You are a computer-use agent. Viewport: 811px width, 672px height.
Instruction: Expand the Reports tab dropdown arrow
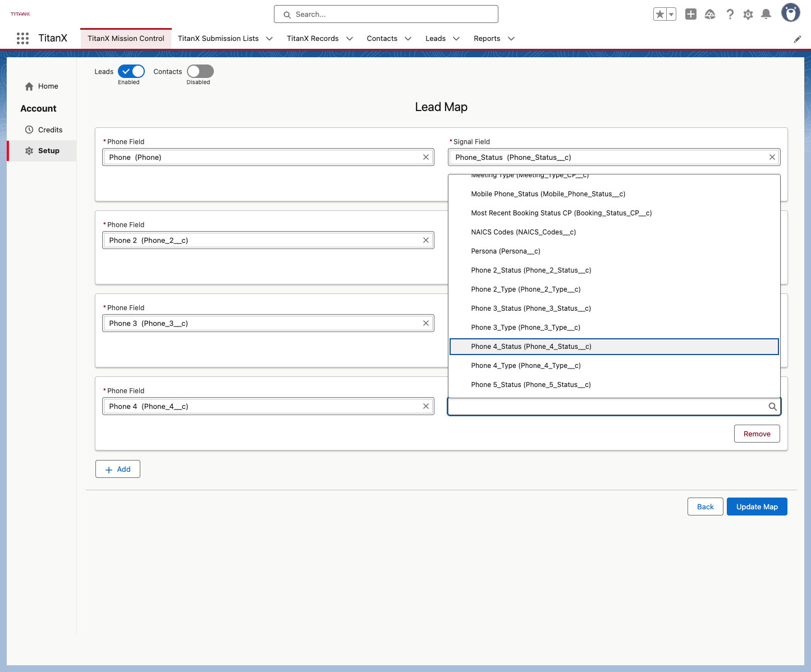pos(511,39)
